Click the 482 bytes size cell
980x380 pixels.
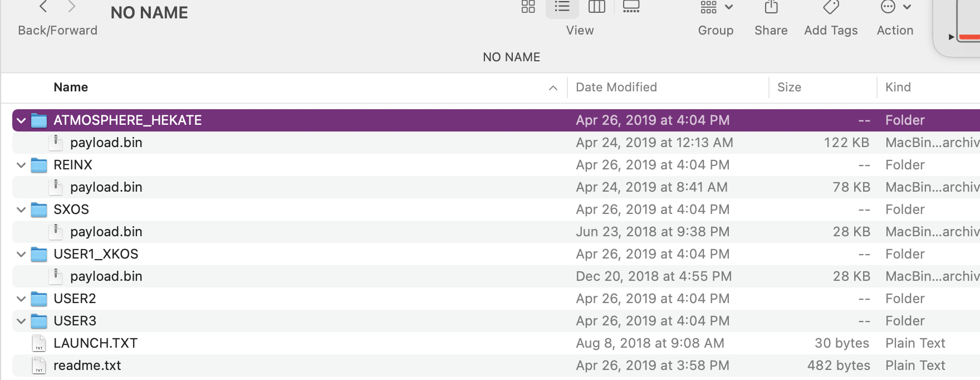point(839,366)
